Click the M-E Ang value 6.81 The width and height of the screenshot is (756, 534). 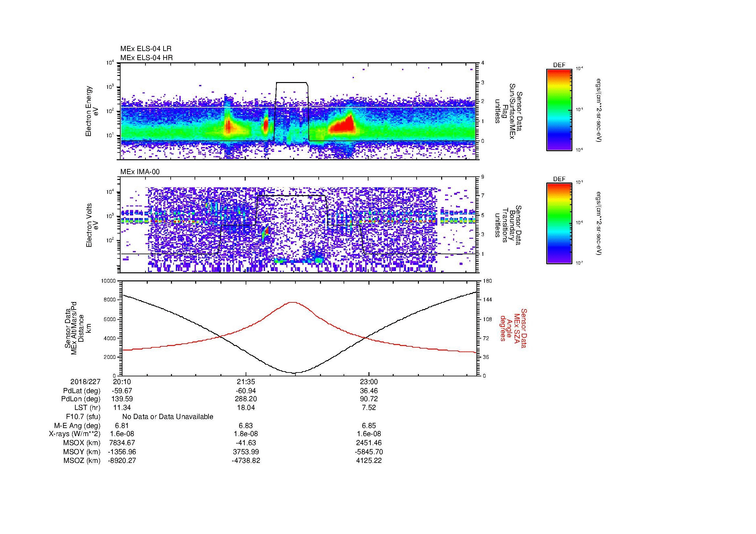[x=122, y=426]
